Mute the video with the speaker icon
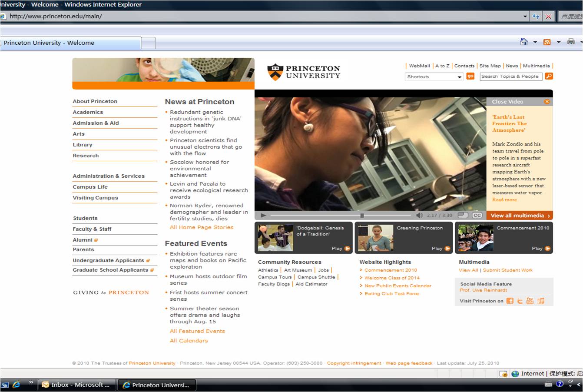Viewport: 583px width, 392px height. point(419,215)
